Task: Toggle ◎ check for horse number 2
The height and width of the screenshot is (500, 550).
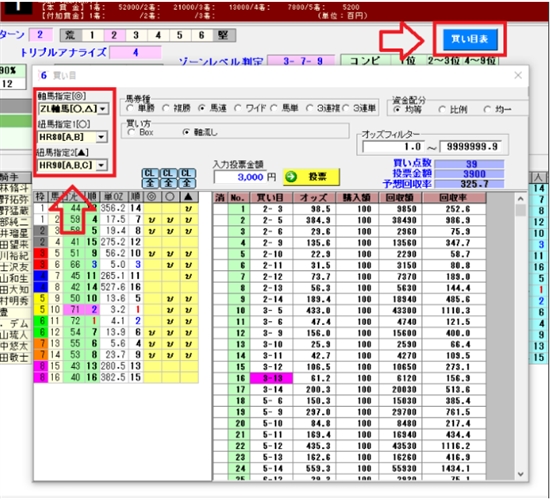Action: [152, 220]
